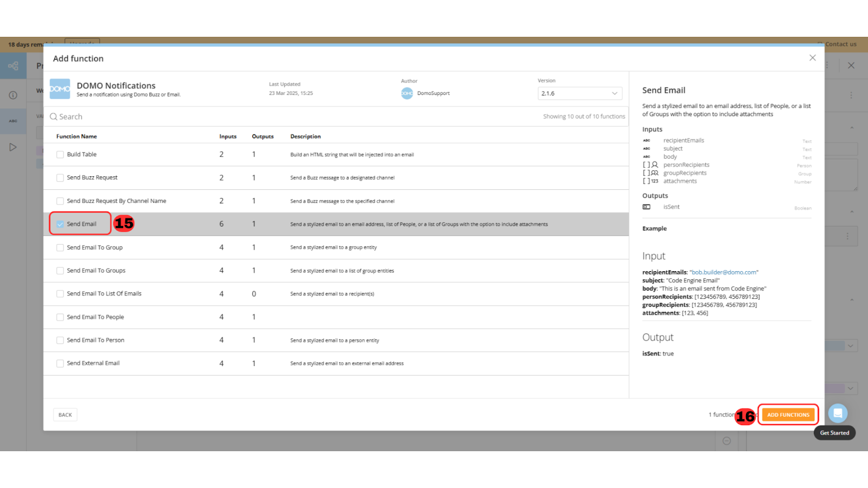Select the Send Email To Group row name
The width and height of the screenshot is (868, 488).
95,247
